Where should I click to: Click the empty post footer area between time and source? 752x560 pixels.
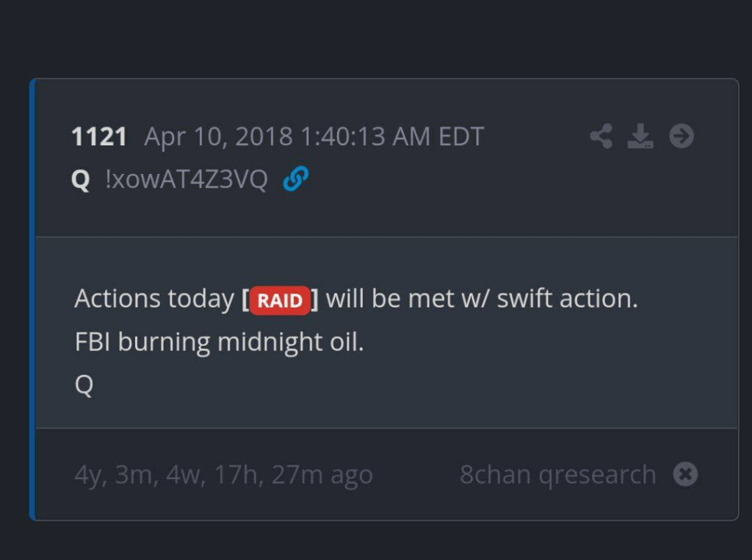pos(415,475)
